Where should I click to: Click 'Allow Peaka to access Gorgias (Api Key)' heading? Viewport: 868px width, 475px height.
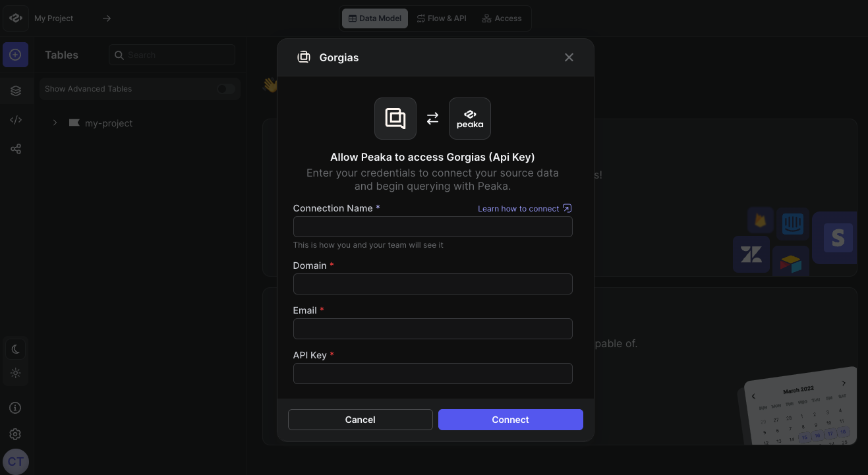tap(432, 157)
